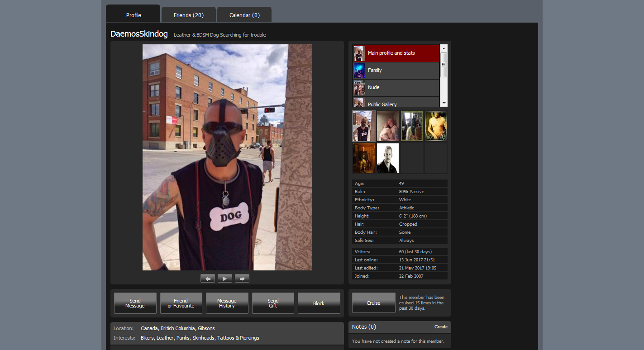Image resolution: width=644 pixels, height=350 pixels.
Task: Click the Send Message button
Action: point(135,303)
